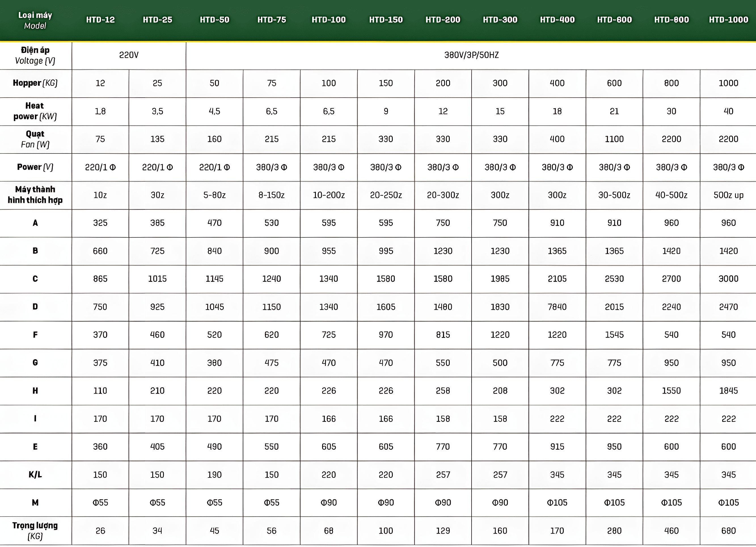
Task: Click the F row value 1545
Action: 614,335
